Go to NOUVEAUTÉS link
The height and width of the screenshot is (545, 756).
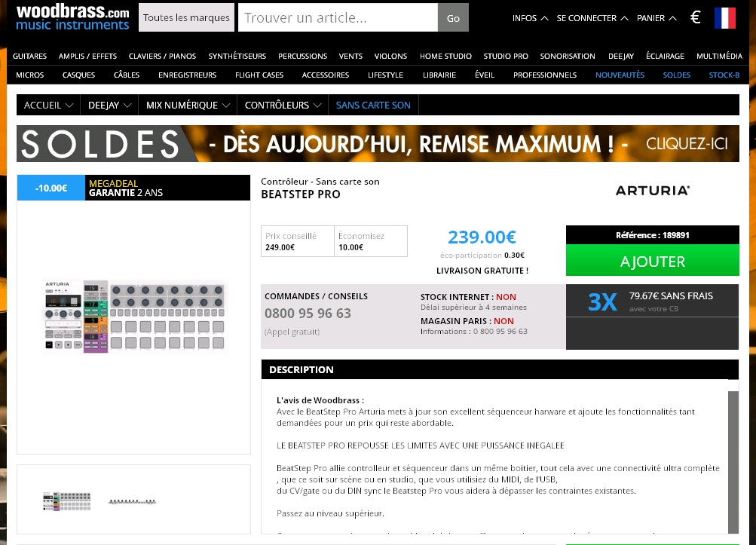coord(620,75)
